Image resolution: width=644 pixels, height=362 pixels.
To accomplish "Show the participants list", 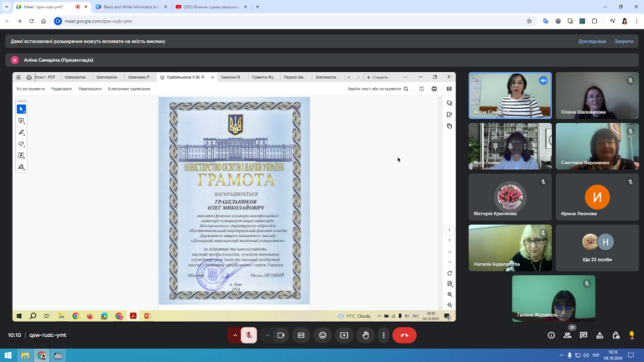I will (568, 335).
